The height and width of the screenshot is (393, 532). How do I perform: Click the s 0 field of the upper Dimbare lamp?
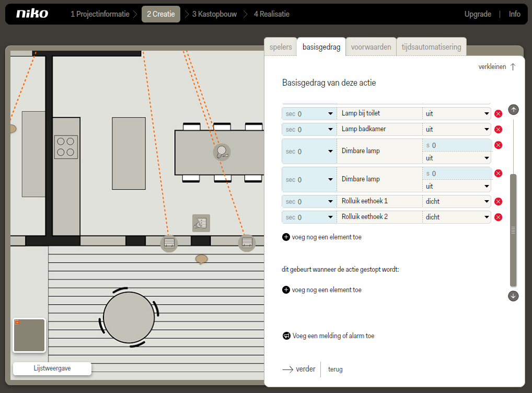(x=457, y=145)
